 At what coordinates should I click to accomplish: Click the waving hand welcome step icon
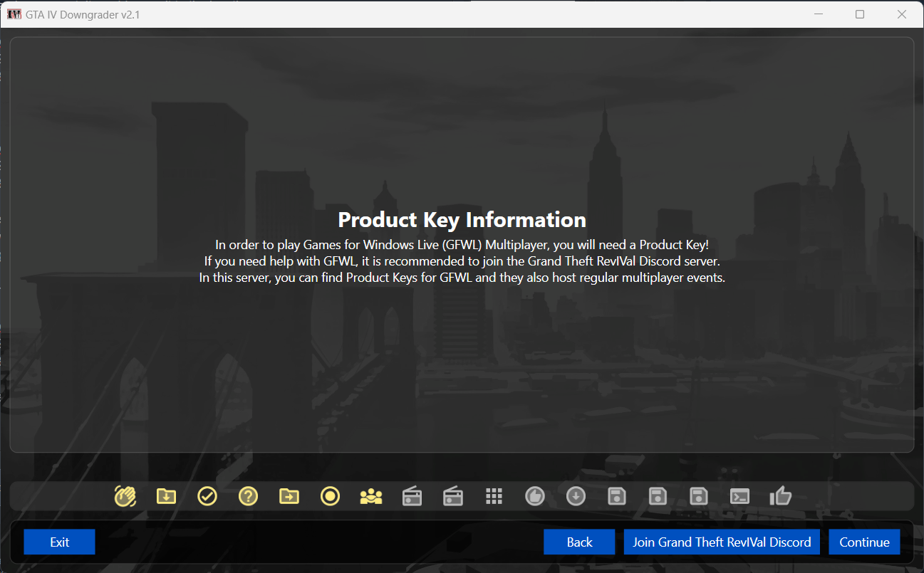125,496
